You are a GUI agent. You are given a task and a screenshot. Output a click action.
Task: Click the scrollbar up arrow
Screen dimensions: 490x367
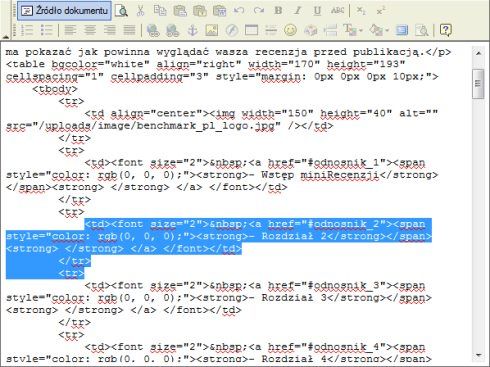tap(478, 53)
